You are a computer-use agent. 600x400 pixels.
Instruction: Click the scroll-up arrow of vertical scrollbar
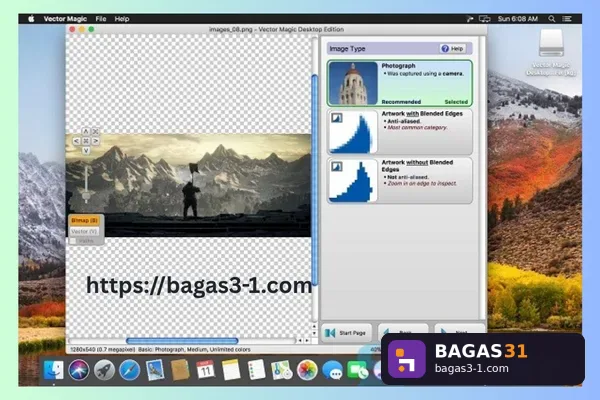click(314, 327)
